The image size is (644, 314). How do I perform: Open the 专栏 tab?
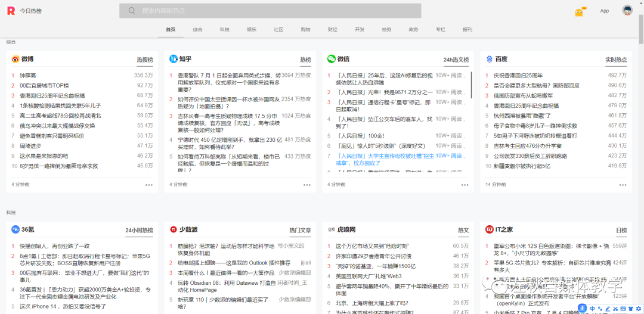point(441,30)
